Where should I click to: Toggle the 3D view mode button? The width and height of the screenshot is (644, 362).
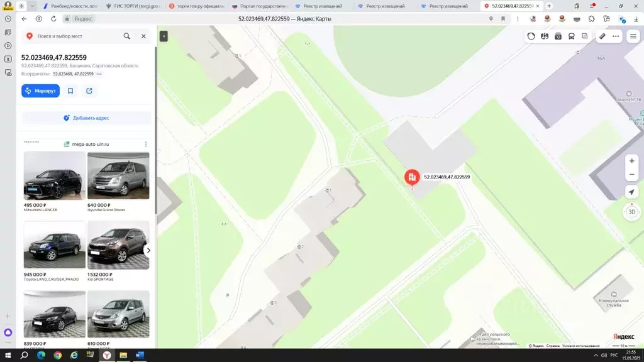click(631, 212)
